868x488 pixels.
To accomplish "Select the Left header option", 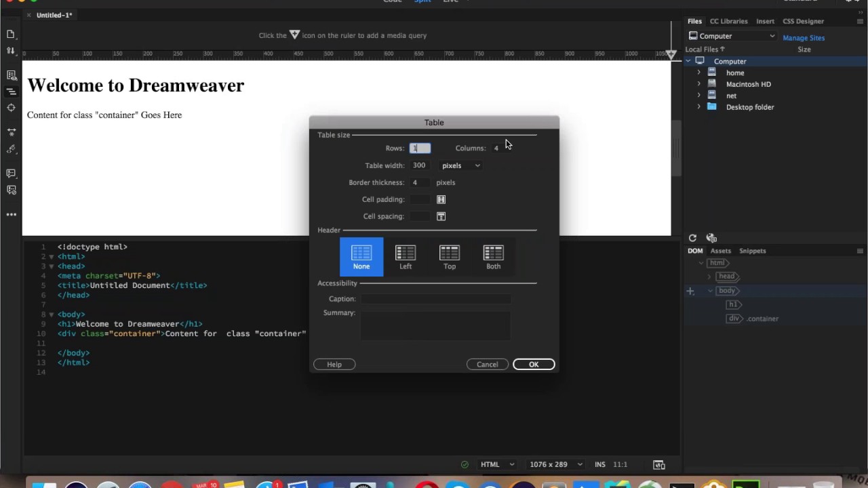I will click(406, 257).
